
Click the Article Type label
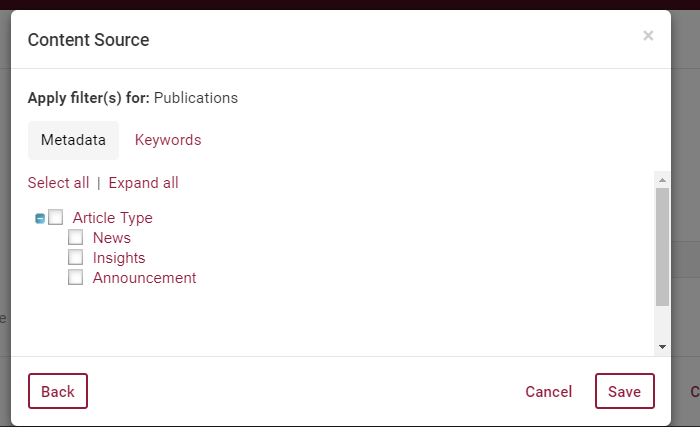pyautogui.click(x=113, y=218)
